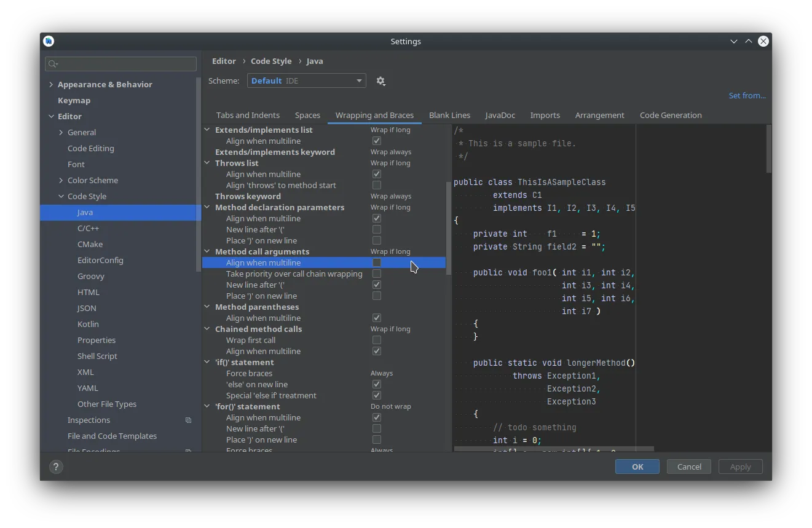Image resolution: width=812 pixels, height=528 pixels.
Task: Open File and Code Templates
Action: point(112,436)
